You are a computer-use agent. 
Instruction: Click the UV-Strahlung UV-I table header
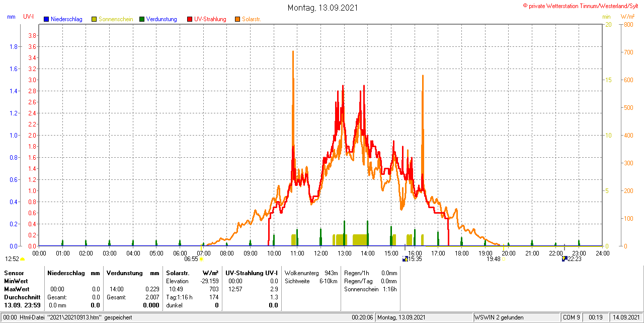click(x=252, y=273)
